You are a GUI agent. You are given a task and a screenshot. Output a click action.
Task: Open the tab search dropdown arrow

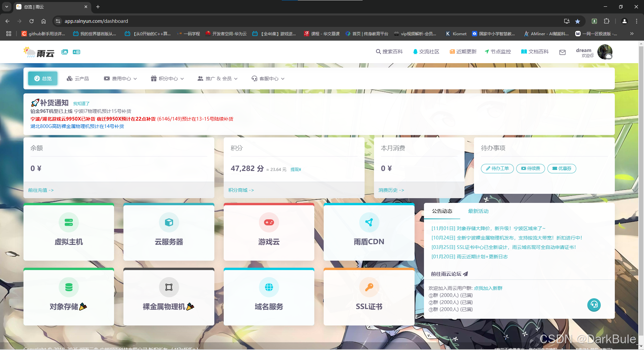pyautogui.click(x=7, y=7)
